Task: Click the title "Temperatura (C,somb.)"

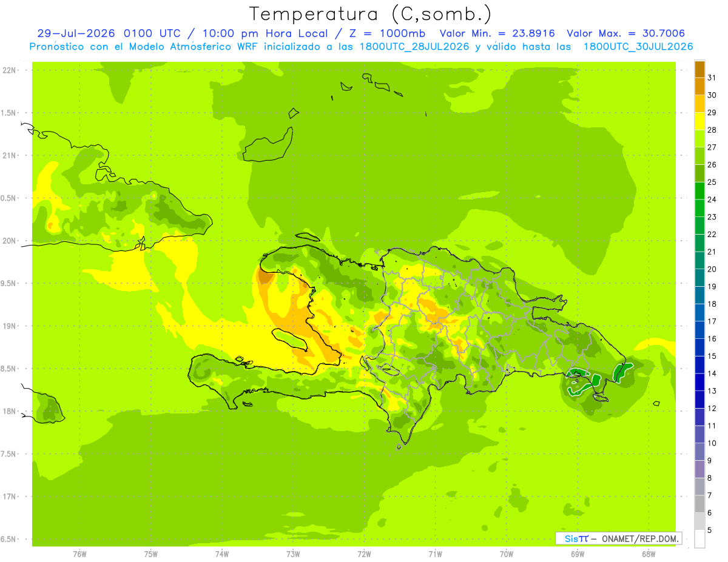Action: 371,14
